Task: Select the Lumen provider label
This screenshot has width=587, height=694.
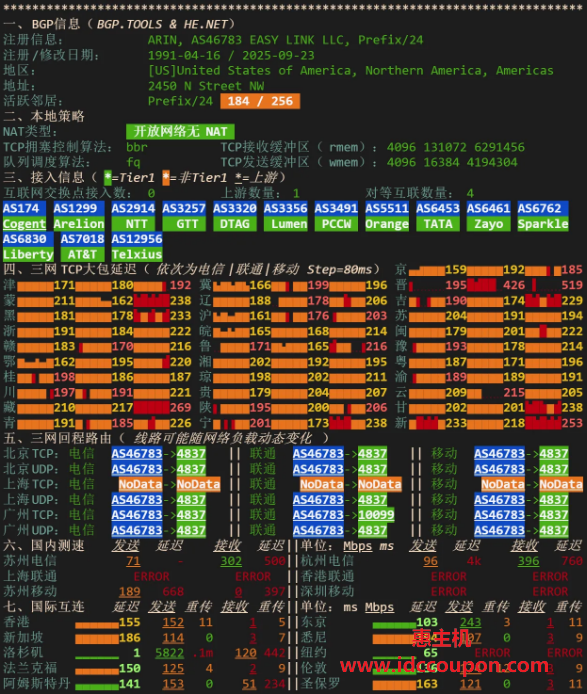Action: point(286,224)
